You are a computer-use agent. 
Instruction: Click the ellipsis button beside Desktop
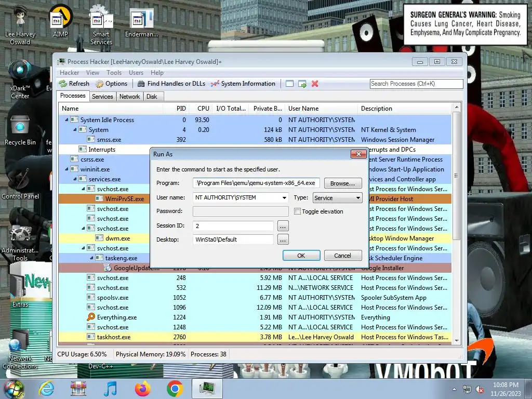tap(283, 240)
